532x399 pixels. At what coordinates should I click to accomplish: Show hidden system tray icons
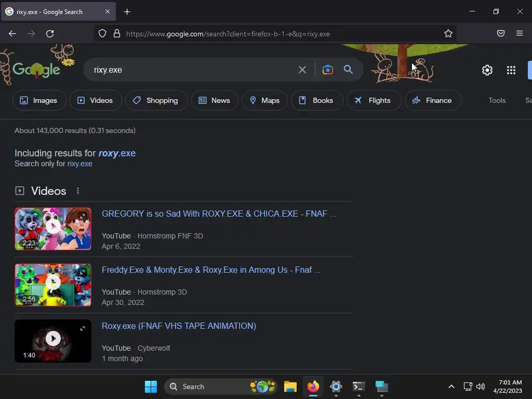[451, 387]
